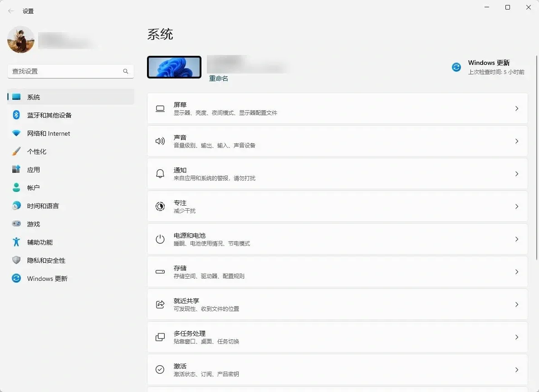Click the Windows 更新 sync icon
The width and height of the screenshot is (539, 392).
[16, 278]
